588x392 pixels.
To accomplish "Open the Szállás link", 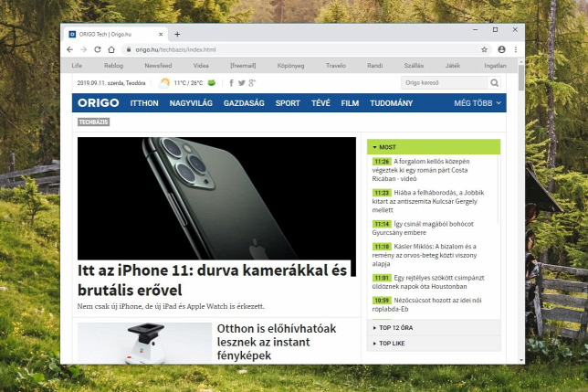I will [414, 65].
